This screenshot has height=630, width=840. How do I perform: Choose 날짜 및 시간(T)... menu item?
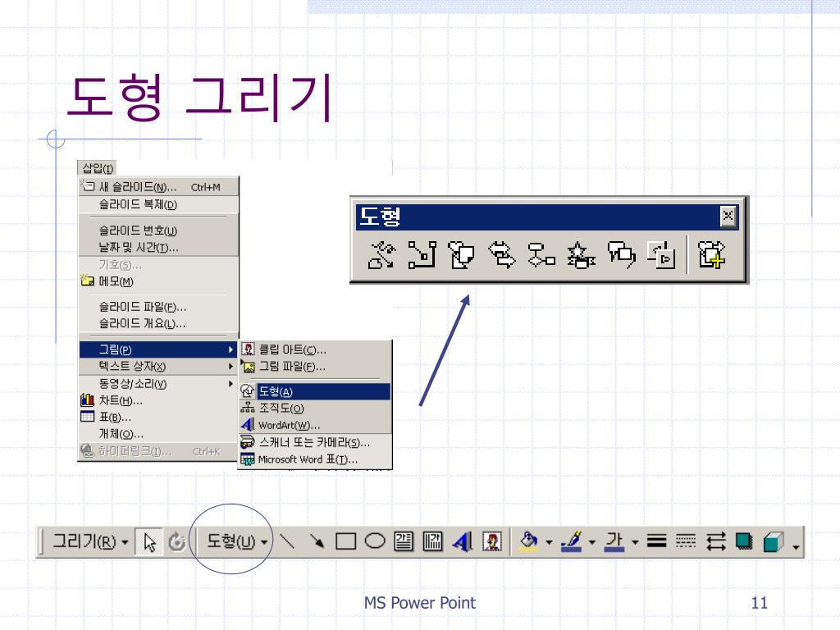158,248
